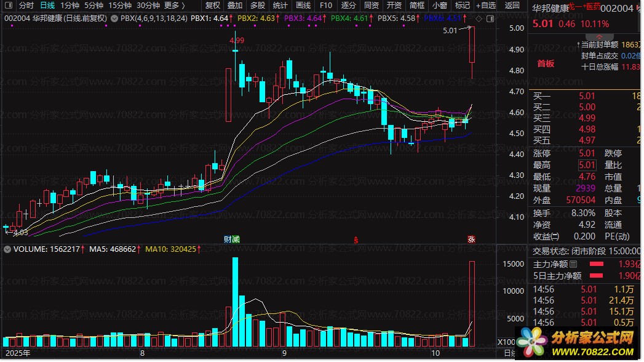Click the PBX indicator settings circle icon
The image size is (644, 362).
click(114, 18)
